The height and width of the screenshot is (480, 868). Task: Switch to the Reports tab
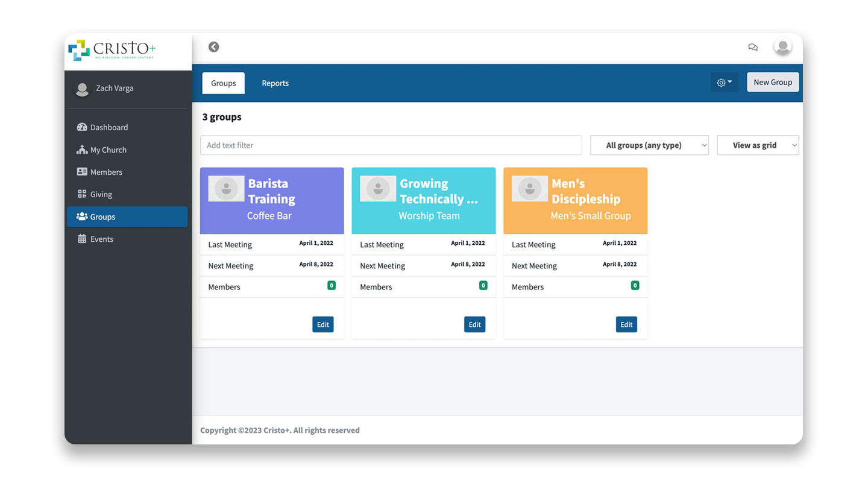275,83
